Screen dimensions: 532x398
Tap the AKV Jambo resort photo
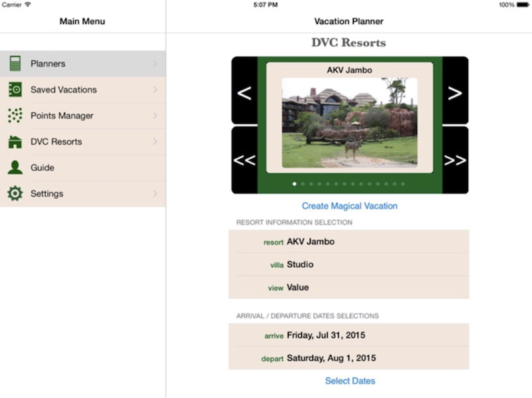(350, 123)
